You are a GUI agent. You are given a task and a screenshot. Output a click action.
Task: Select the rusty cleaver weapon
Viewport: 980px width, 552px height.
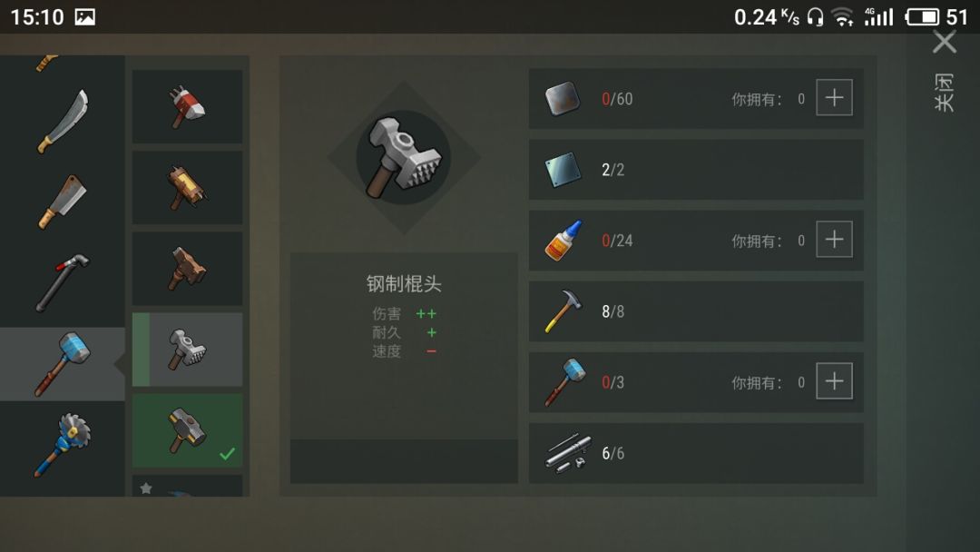(63, 202)
